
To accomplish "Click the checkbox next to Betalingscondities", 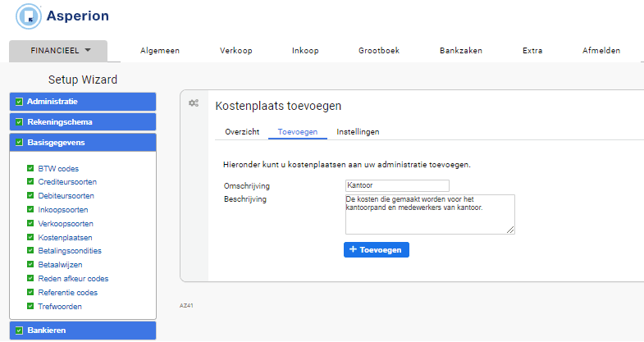I will pos(30,250).
